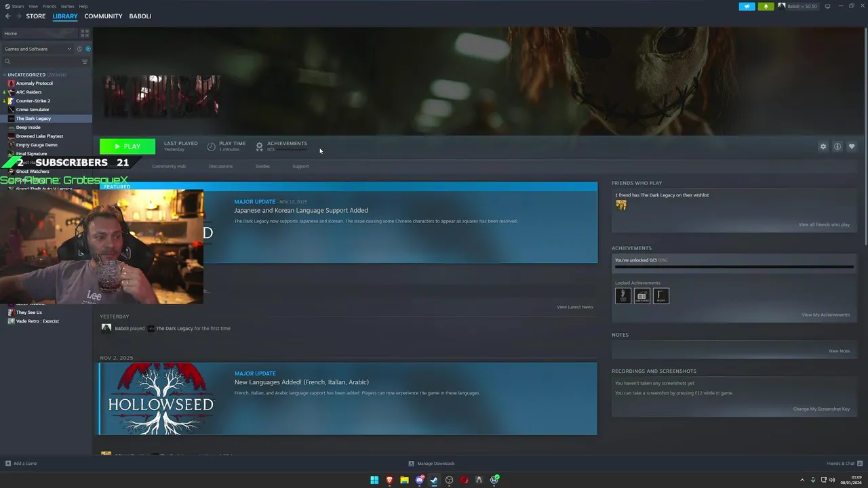
Task: Open Opera browser from taskbar
Action: (464, 480)
